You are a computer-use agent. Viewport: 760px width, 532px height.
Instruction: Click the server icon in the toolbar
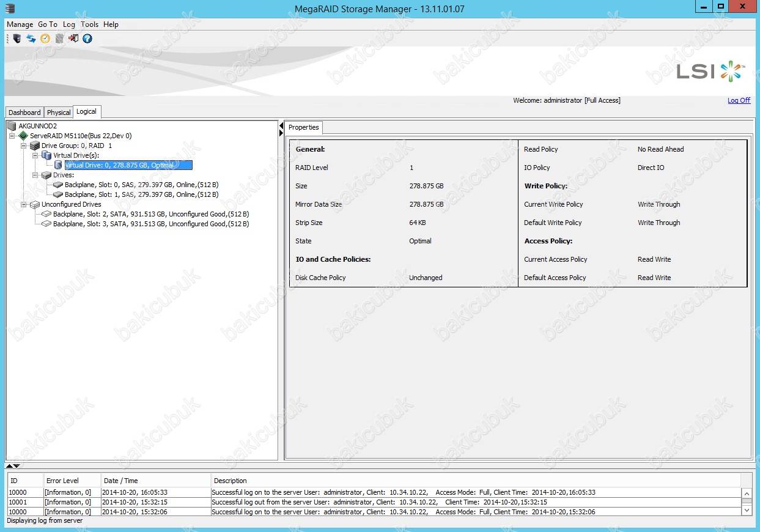click(17, 39)
